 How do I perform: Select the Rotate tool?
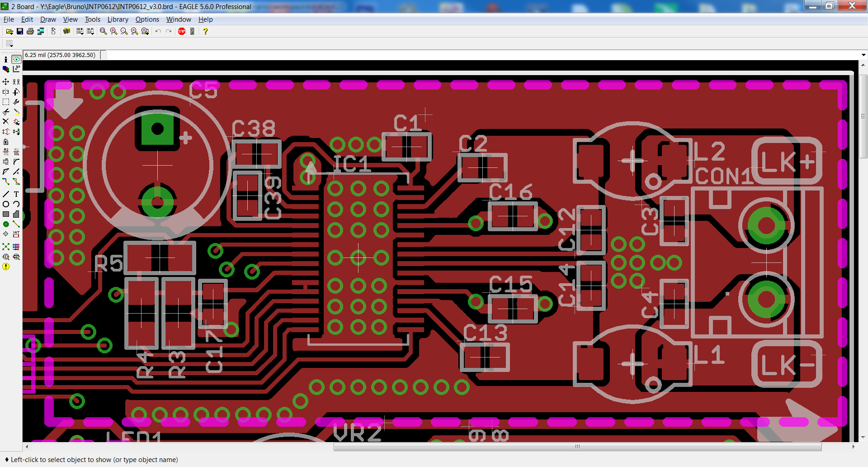(x=16, y=92)
